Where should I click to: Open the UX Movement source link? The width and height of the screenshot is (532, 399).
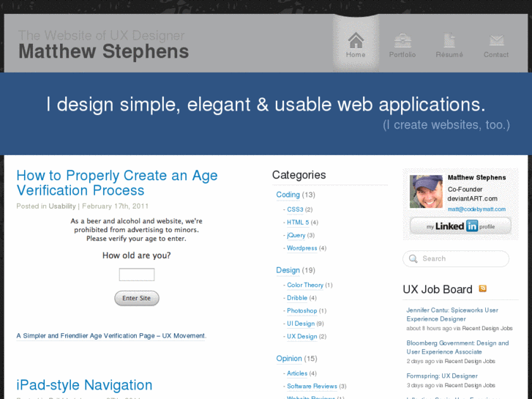click(111, 336)
